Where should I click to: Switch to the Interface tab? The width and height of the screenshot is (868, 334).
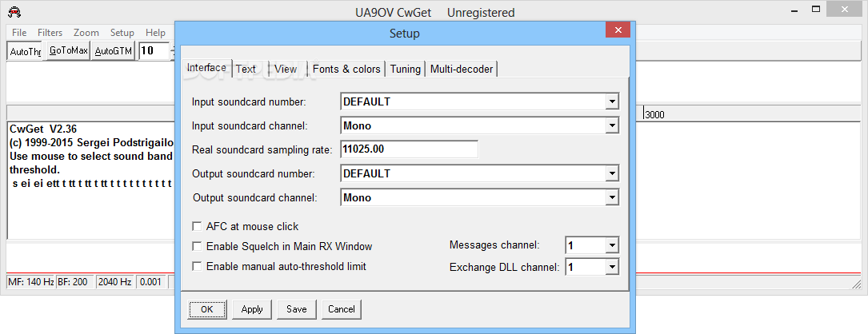click(x=206, y=68)
